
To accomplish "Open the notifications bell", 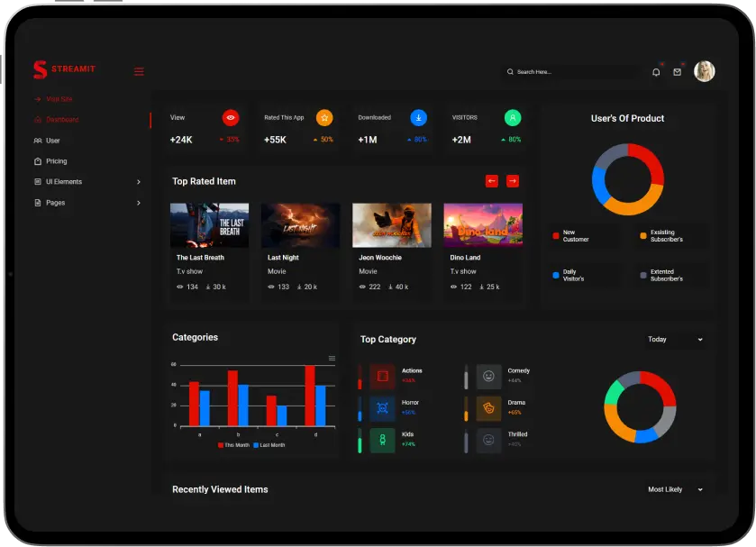I will tap(656, 71).
